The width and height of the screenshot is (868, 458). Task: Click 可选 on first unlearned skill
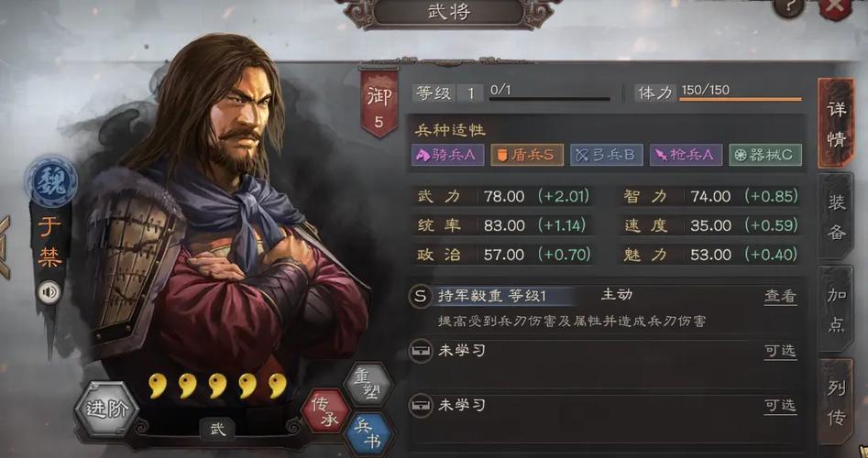click(780, 351)
